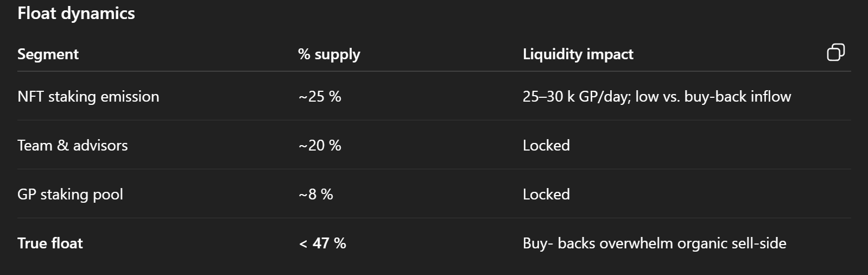Select the Segment column header
The width and height of the screenshot is (868, 275).
48,54
